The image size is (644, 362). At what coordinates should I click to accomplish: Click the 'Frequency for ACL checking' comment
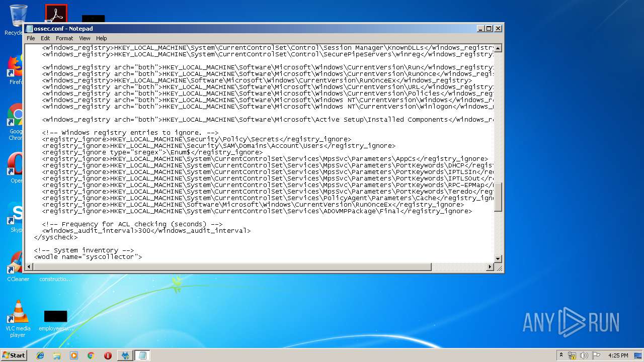point(132,224)
